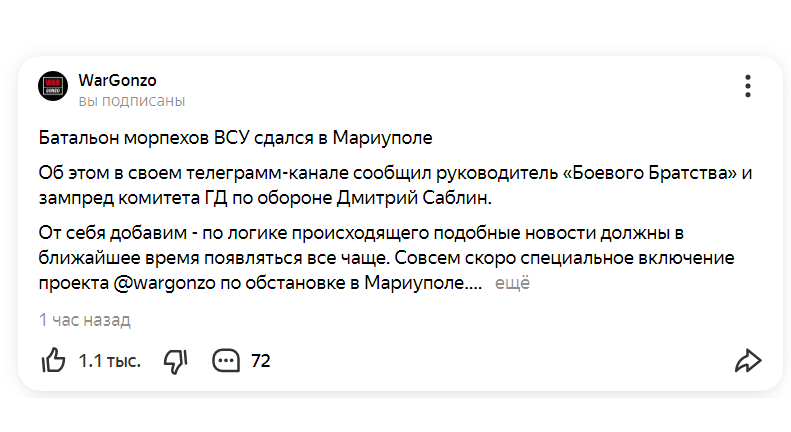Expand full post text with "ещё"

(x=512, y=283)
